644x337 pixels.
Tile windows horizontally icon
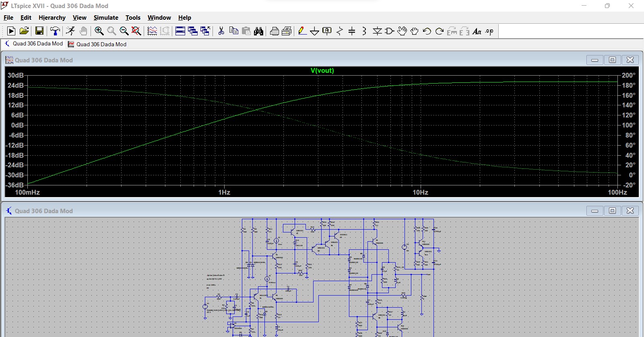click(x=180, y=31)
